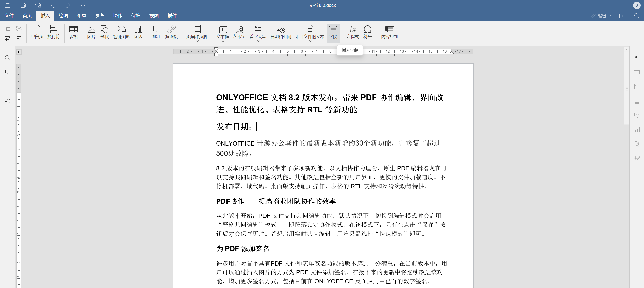Click the quick print button in title bar
This screenshot has width=644, height=288.
[x=38, y=5]
